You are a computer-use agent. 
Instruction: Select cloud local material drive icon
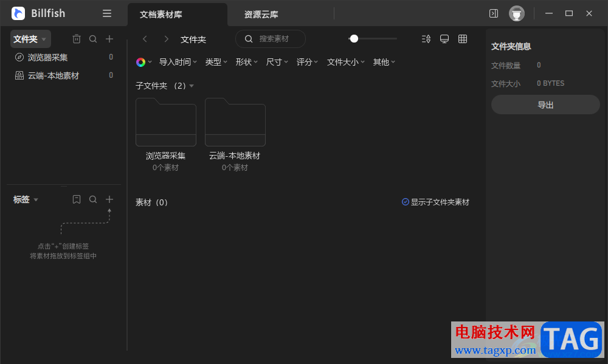[x=19, y=75]
